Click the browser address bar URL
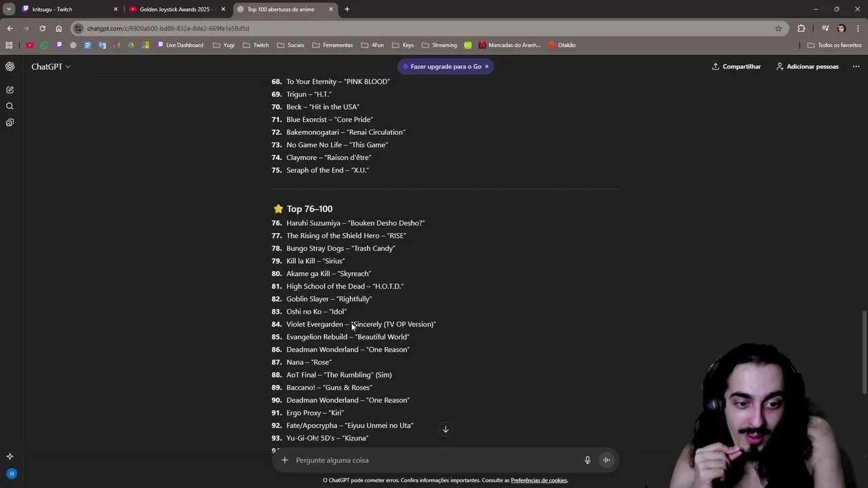 point(168,28)
